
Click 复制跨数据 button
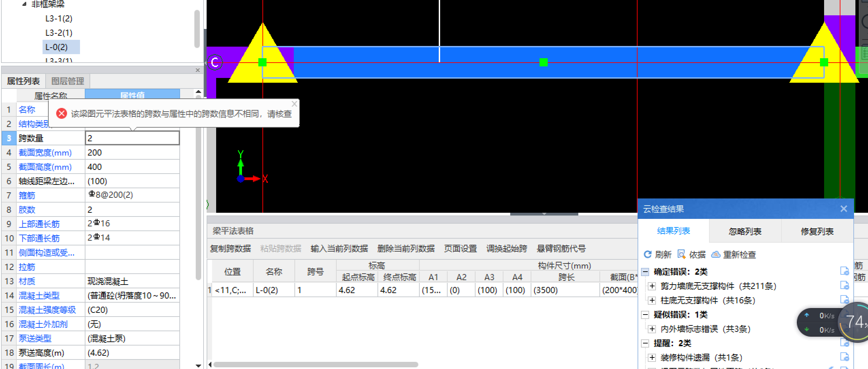coord(230,248)
